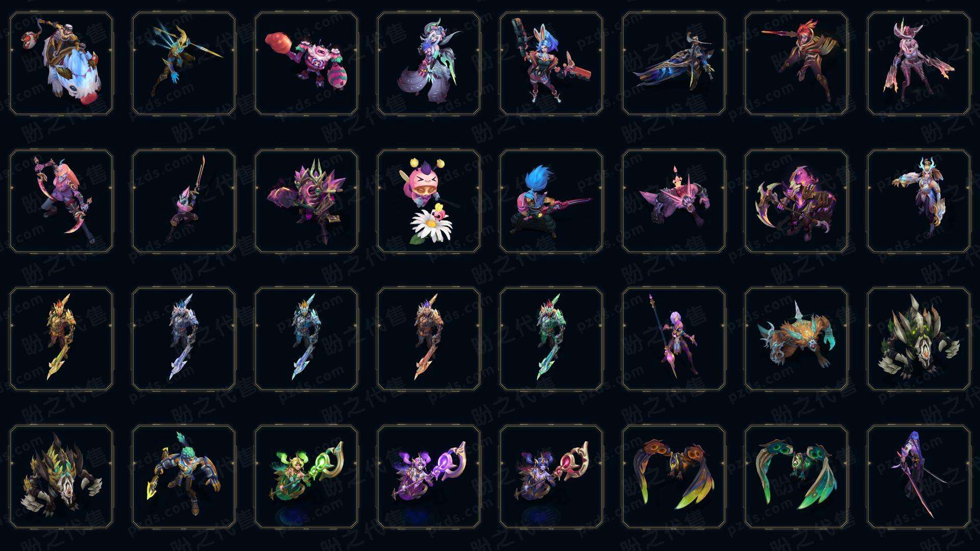Select the blue spiky-haired swordsman skin

tap(551, 201)
